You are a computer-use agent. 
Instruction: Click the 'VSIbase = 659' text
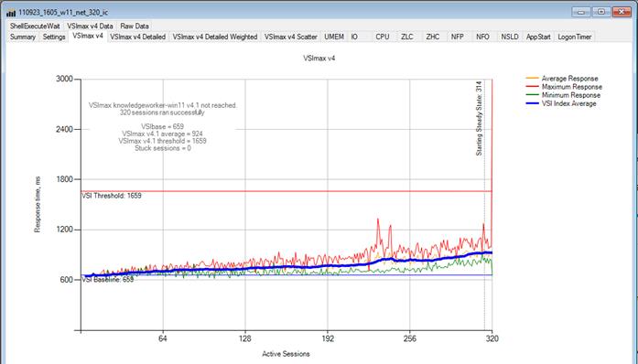[162, 126]
